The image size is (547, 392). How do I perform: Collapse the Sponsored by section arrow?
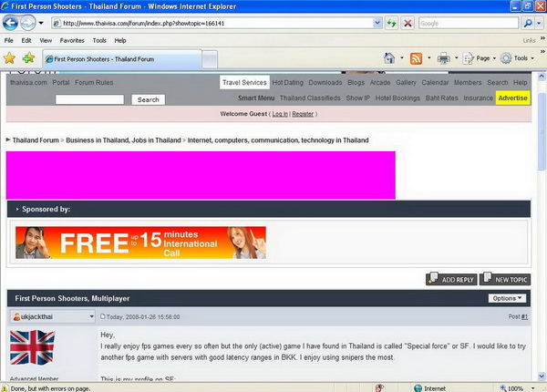pyautogui.click(x=17, y=210)
